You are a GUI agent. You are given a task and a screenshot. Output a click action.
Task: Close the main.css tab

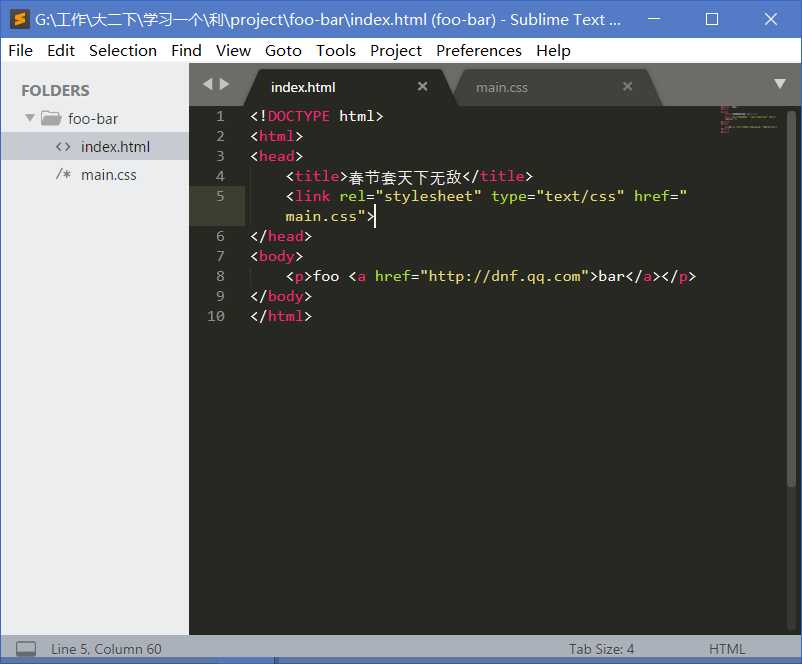[628, 86]
